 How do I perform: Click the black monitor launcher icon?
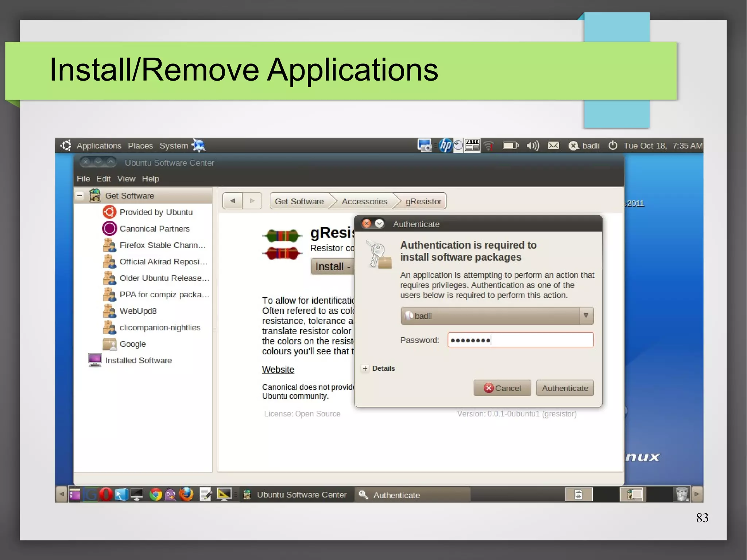tap(137, 495)
